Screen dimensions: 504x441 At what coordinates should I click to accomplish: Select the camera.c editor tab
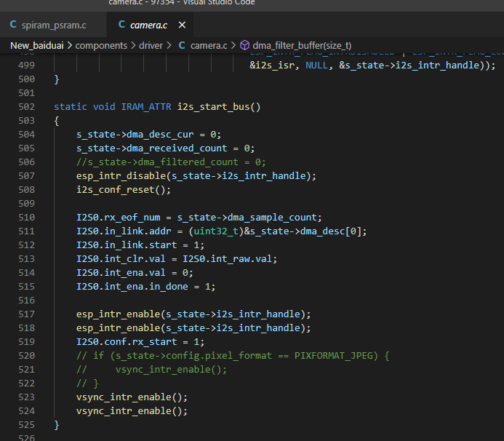click(x=148, y=25)
